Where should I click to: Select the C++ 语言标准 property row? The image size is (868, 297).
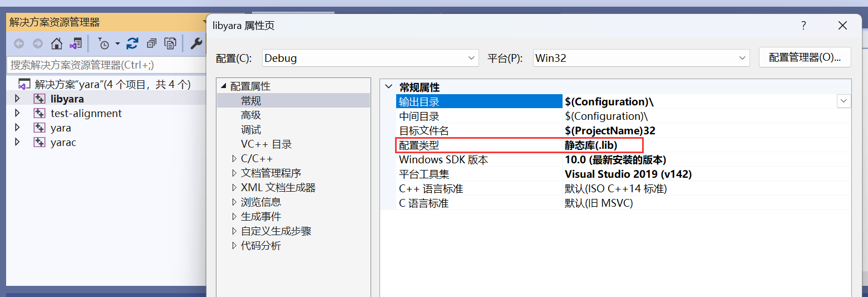click(623, 188)
